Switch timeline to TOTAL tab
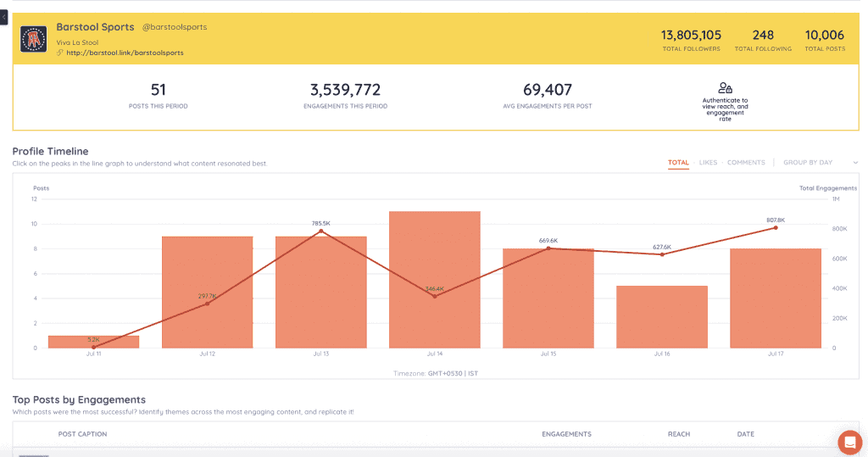868x457 pixels. [678, 162]
